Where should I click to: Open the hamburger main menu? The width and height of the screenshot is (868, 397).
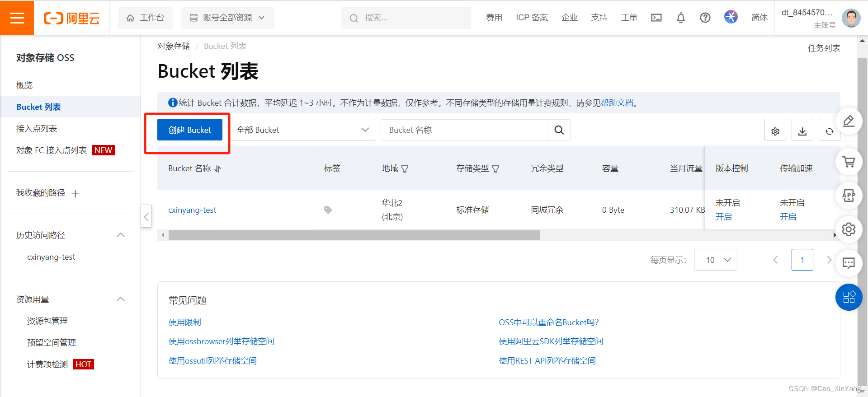coord(17,18)
